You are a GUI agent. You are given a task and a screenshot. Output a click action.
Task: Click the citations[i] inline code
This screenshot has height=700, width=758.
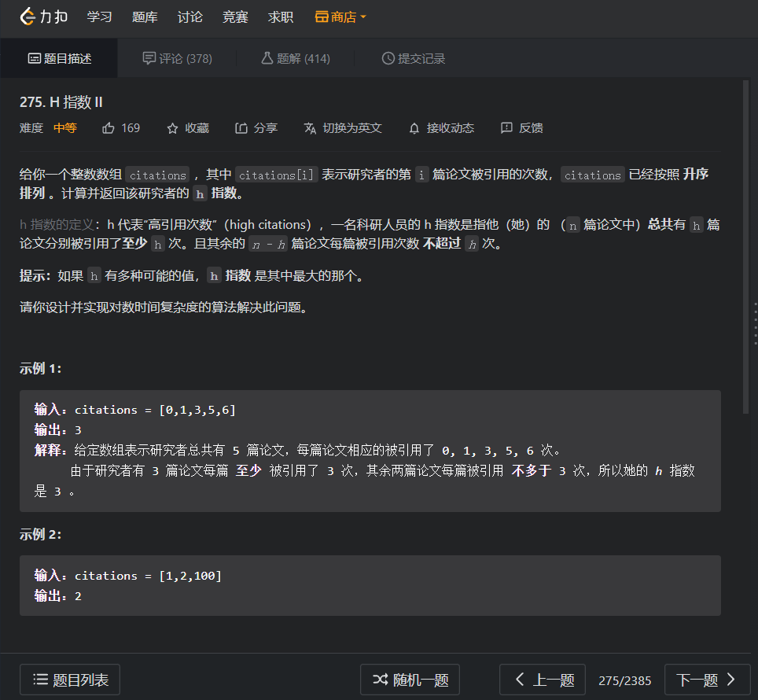click(x=277, y=175)
